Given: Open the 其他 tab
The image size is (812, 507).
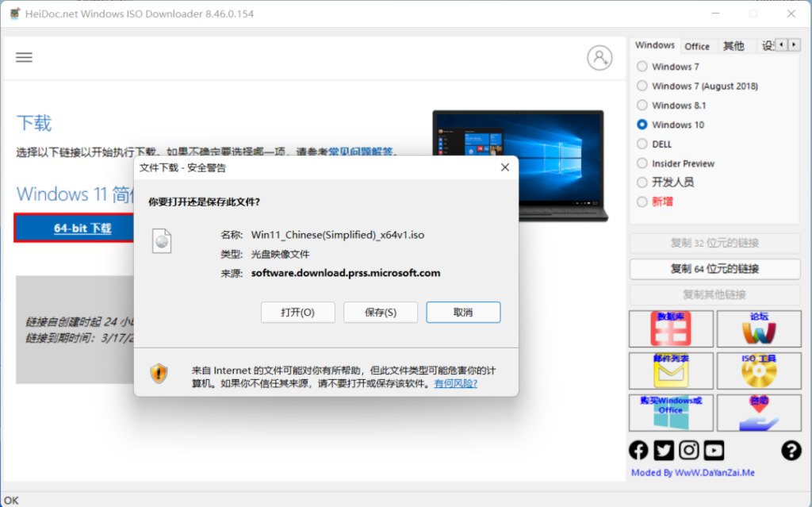Looking at the screenshot, I should [x=735, y=45].
